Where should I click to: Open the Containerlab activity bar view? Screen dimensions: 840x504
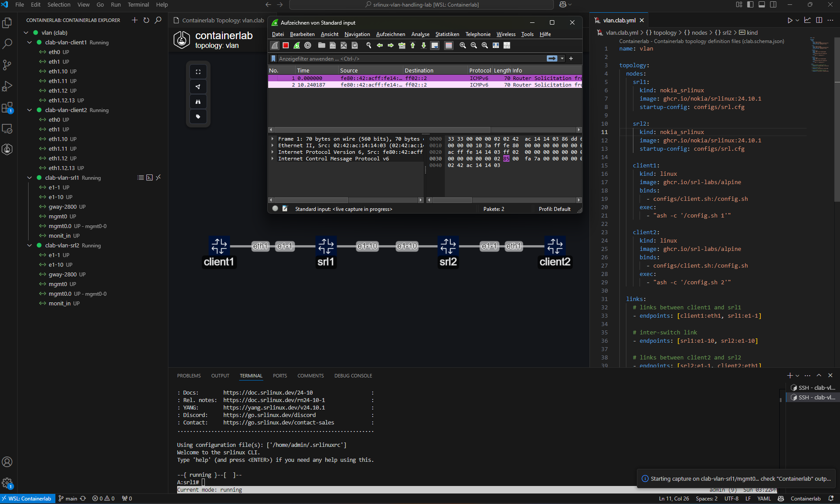pyautogui.click(x=7, y=149)
